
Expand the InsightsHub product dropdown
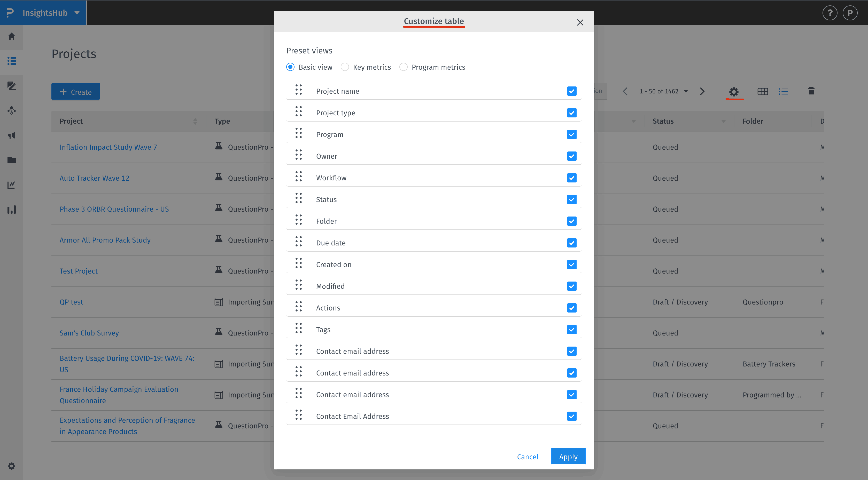tap(77, 13)
